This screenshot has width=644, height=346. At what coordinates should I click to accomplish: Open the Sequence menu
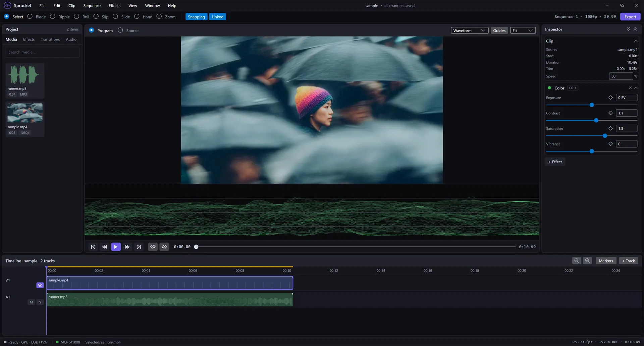(x=92, y=6)
